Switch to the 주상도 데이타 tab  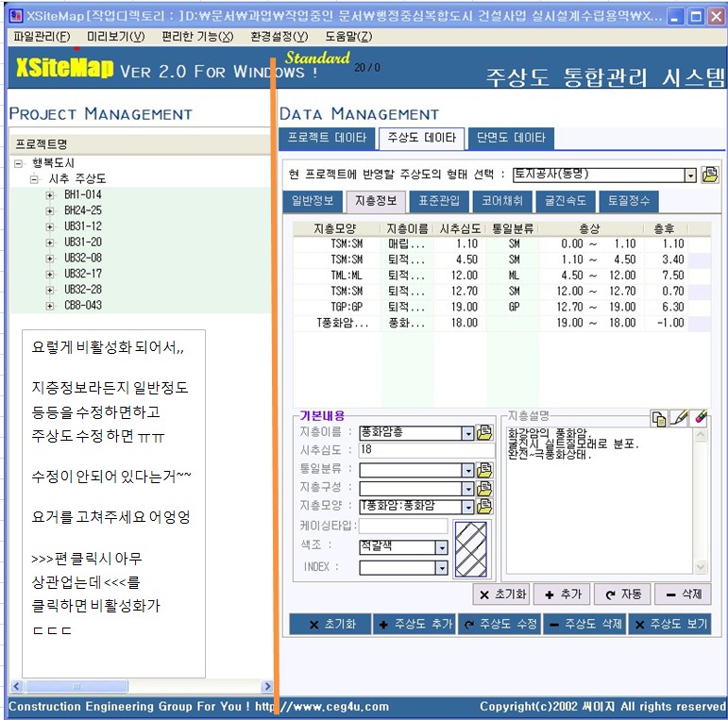coord(421,139)
